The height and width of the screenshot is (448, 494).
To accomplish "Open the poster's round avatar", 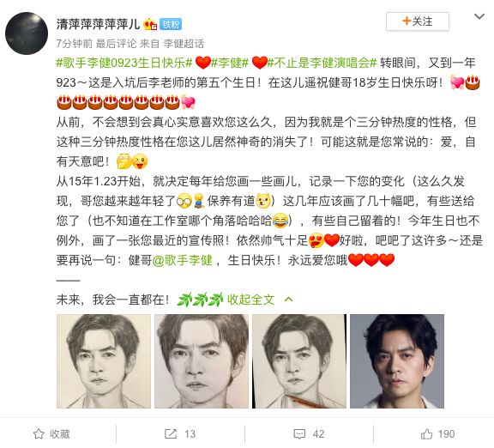I will coord(27,33).
